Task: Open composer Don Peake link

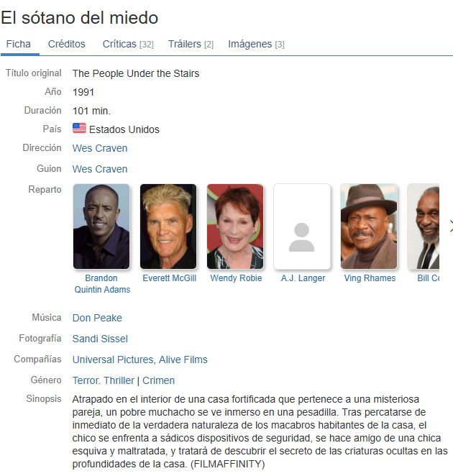Action: [x=97, y=318]
